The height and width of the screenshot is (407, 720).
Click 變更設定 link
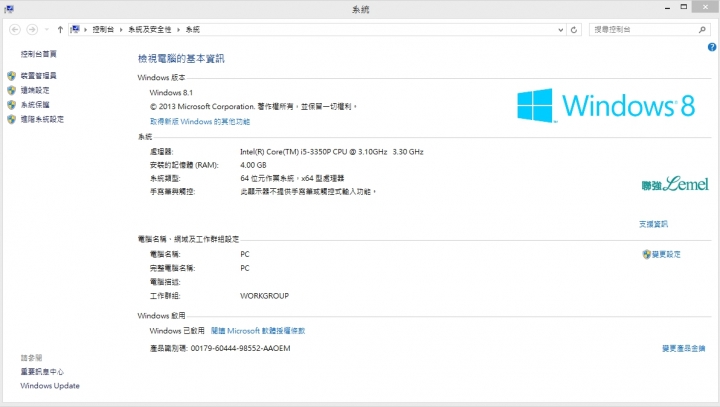click(x=666, y=254)
